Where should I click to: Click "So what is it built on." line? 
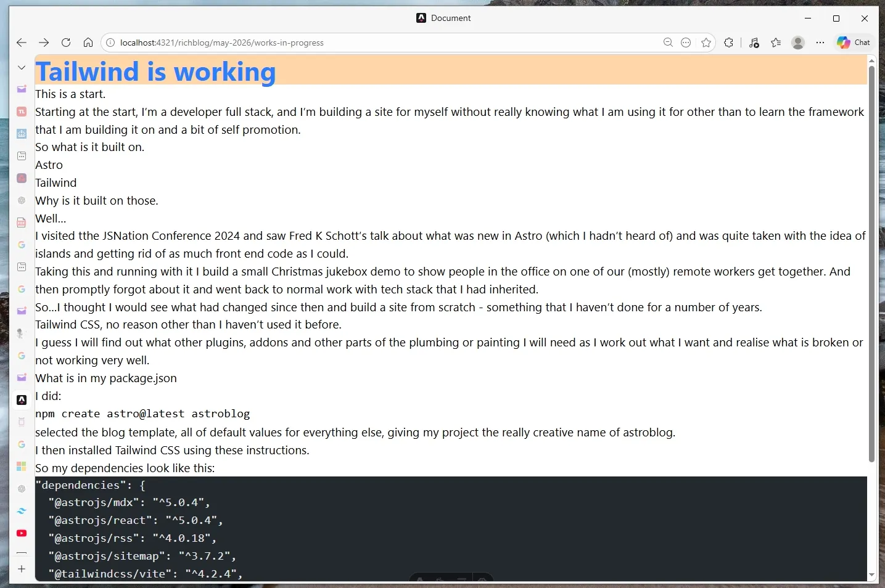tap(90, 147)
